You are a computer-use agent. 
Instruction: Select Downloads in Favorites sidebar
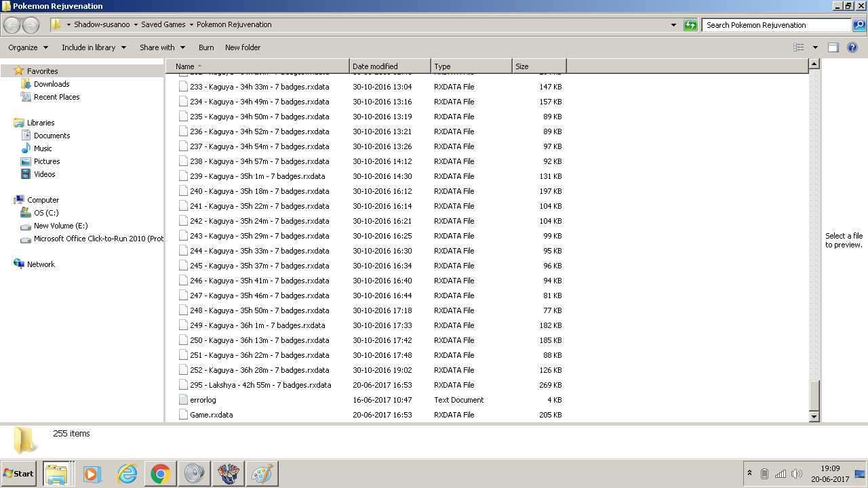(52, 84)
